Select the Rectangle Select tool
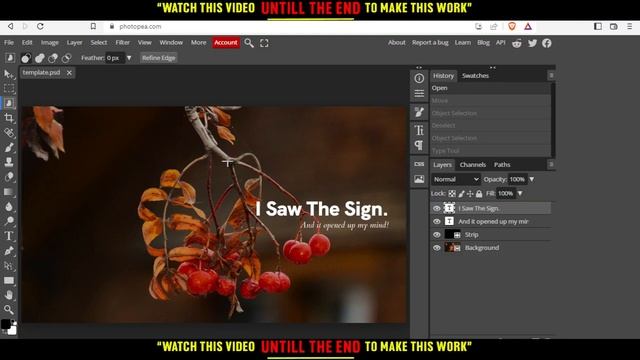 tap(9, 89)
